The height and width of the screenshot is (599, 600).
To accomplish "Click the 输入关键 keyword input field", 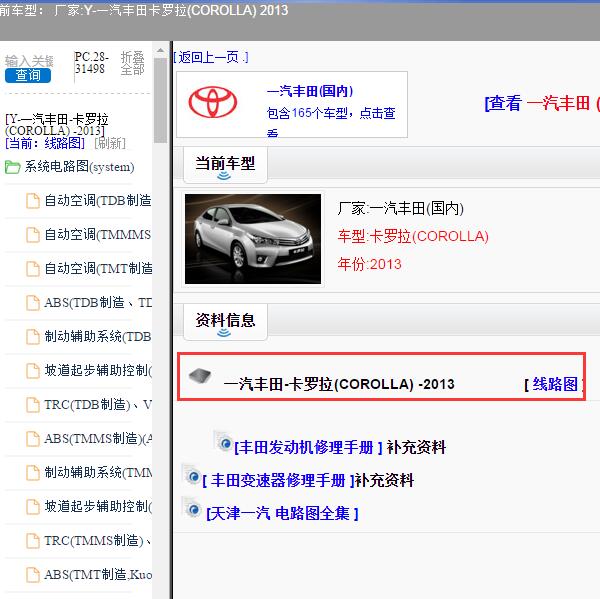I will coord(29,61).
